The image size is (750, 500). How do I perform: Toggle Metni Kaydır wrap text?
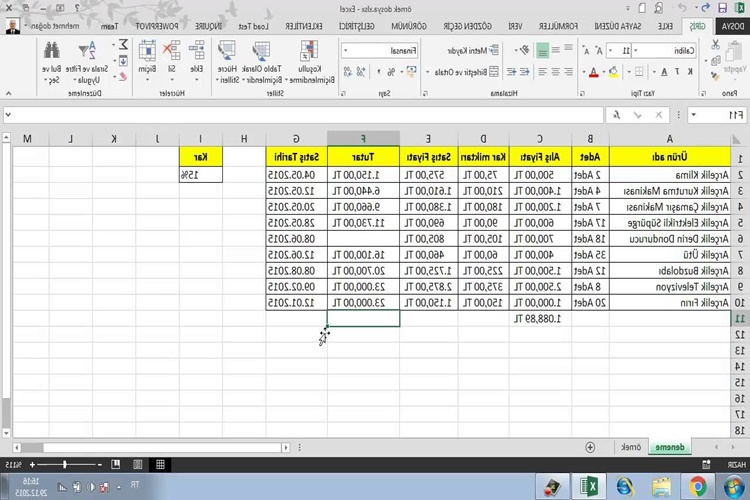pyautogui.click(x=473, y=50)
